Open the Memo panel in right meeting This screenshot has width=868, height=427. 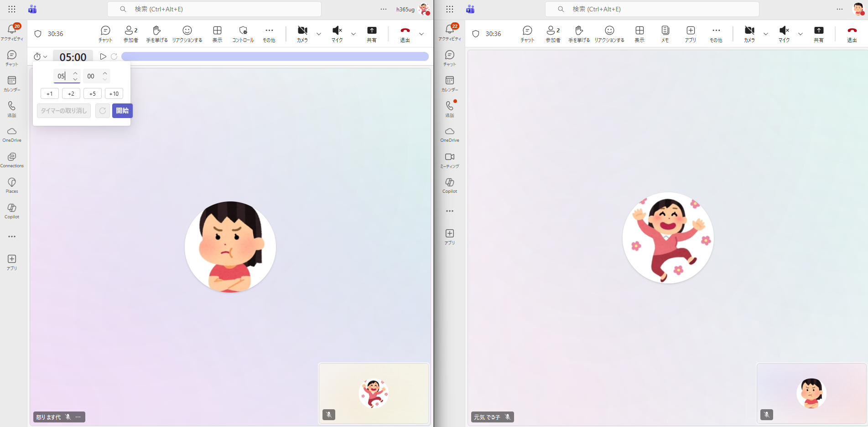(x=665, y=34)
